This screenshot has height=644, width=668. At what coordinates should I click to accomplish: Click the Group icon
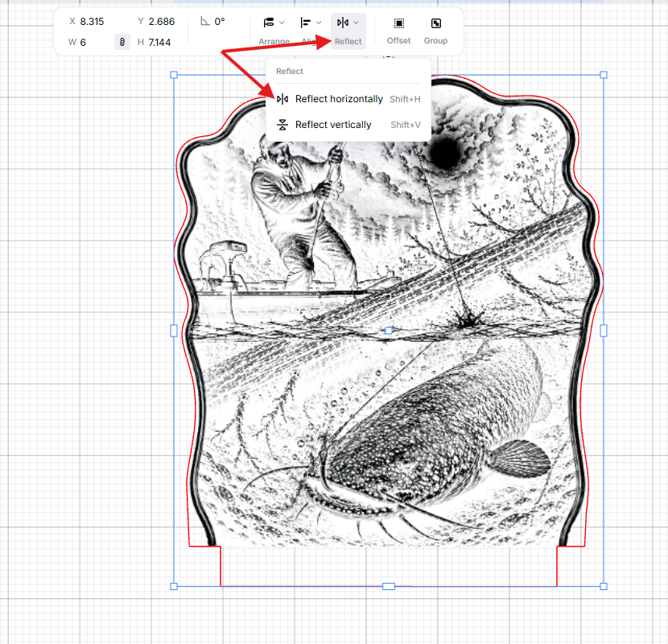pyautogui.click(x=436, y=23)
